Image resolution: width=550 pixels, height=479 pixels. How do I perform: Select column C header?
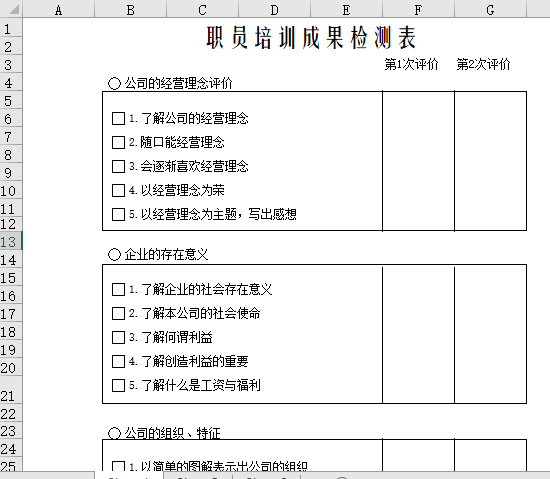tap(202, 10)
